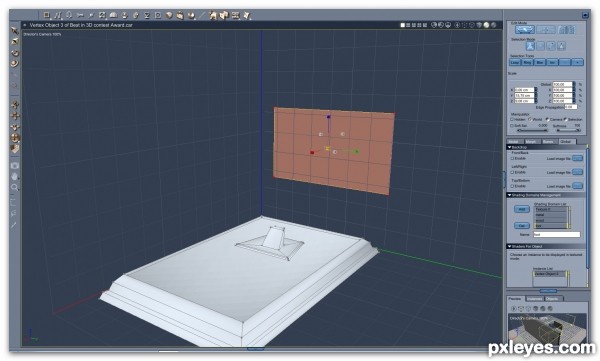Click the Edge Propagation value field

point(571,107)
